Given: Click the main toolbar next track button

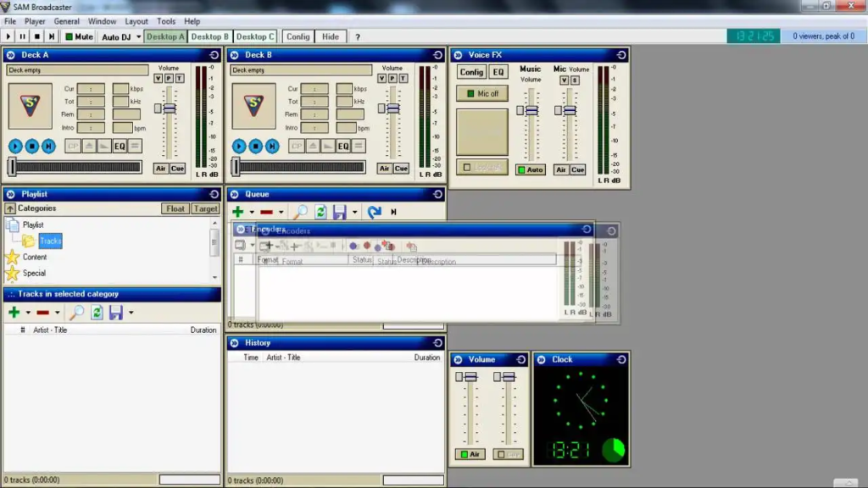Looking at the screenshot, I should [52, 36].
